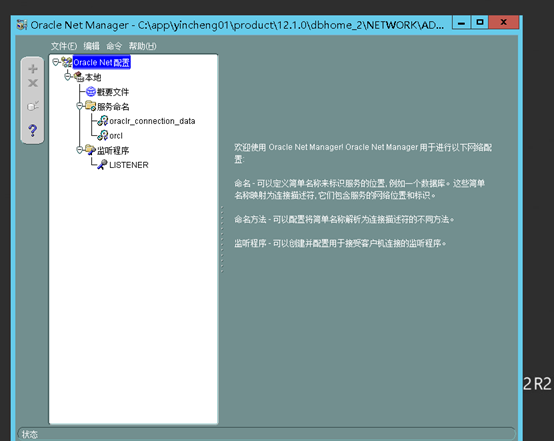554x441 pixels.
Task: Click the 本地 node icon
Action: tap(79, 77)
